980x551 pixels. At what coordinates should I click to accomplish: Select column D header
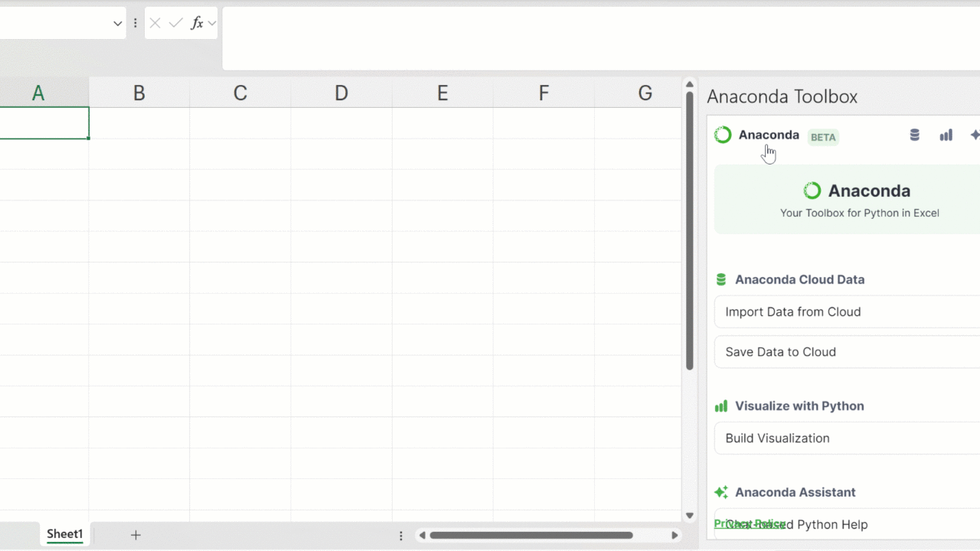[x=341, y=93]
